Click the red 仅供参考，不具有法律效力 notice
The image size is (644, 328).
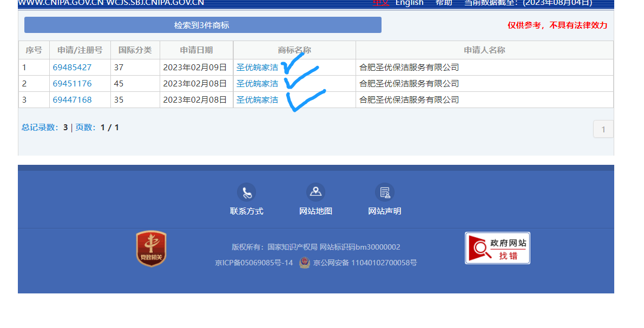[x=557, y=25]
